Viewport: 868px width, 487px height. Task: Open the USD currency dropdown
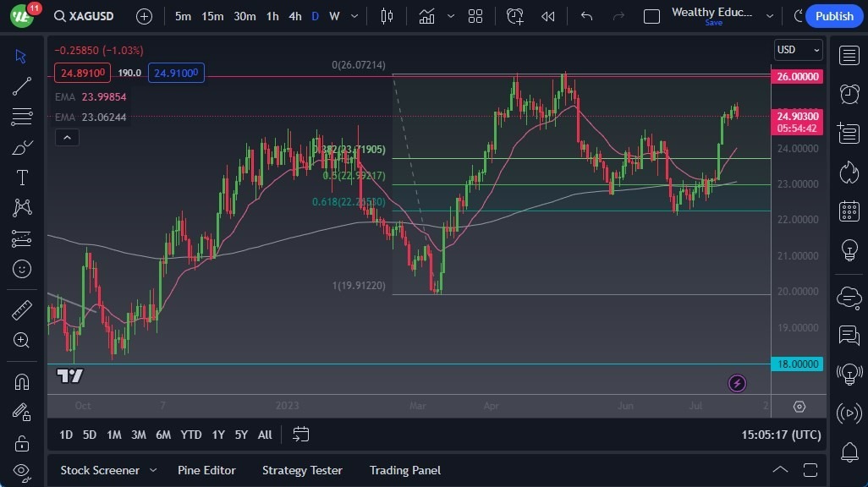click(796, 50)
